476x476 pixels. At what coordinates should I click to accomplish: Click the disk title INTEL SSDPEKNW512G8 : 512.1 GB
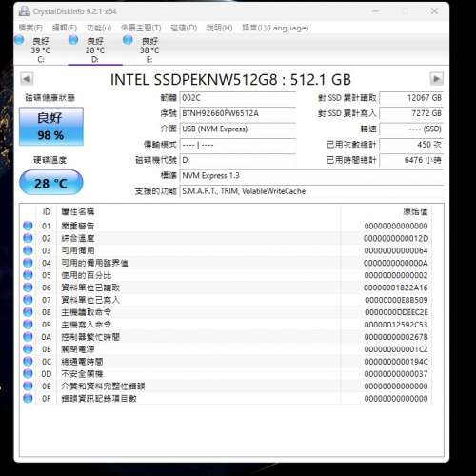click(230, 79)
